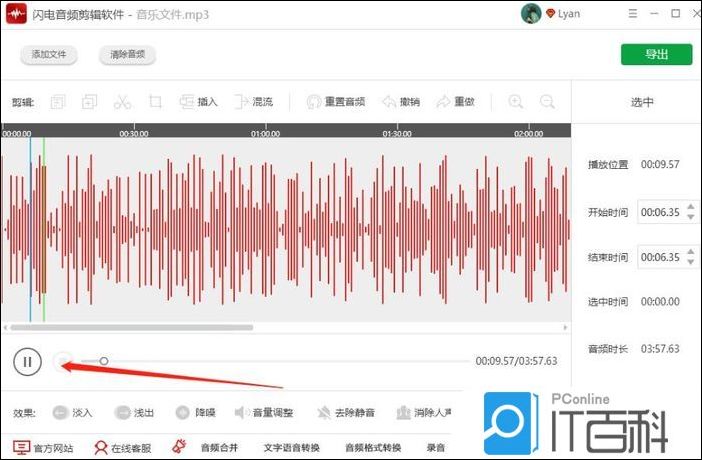Click the blue selection marker line
The height and width of the screenshot is (460, 702).
(x=30, y=229)
